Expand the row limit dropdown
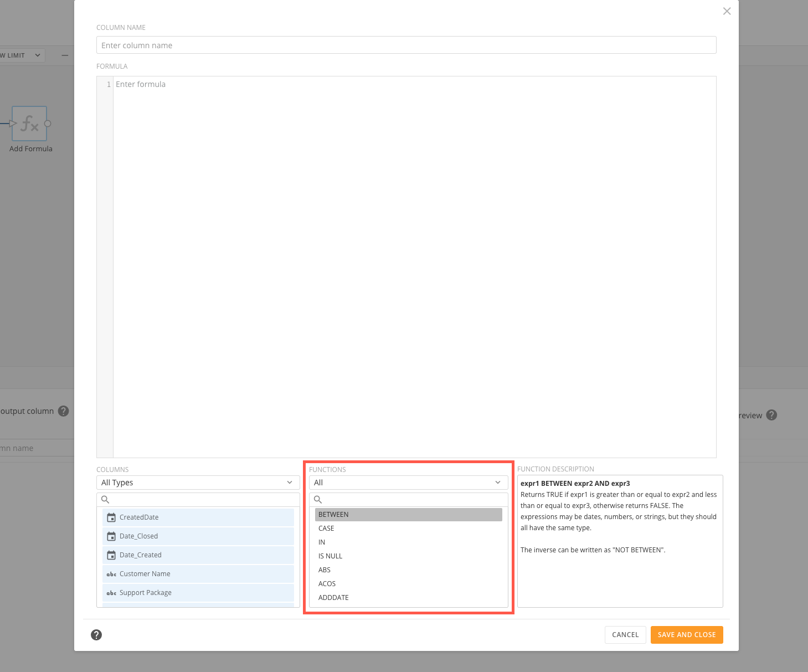The image size is (808, 672). pyautogui.click(x=37, y=55)
